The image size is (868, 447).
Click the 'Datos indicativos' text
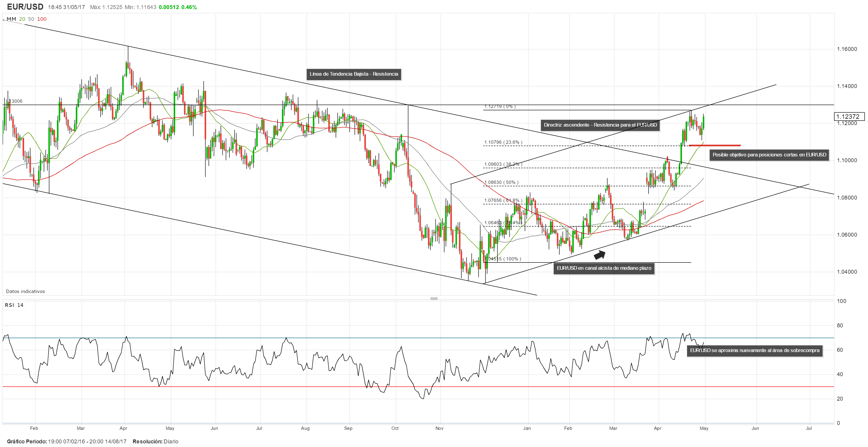click(25, 291)
